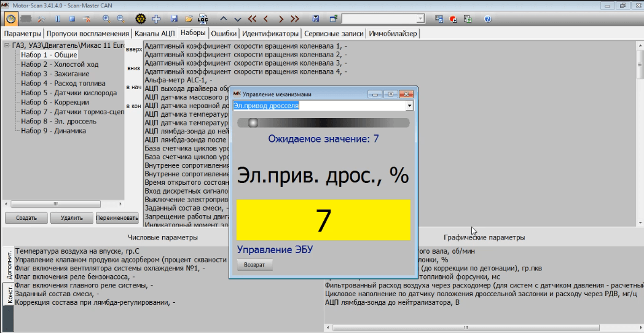Click the Возврат button

[x=254, y=265]
